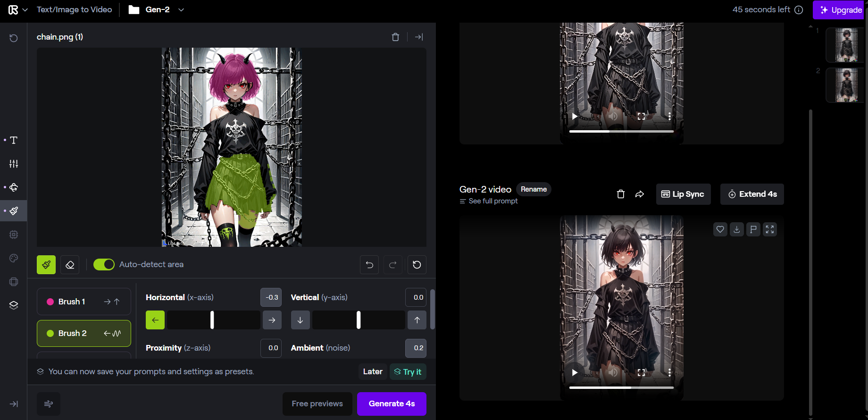Viewport: 868px width, 420px height.
Task: Click the undo arrow for brush strokes
Action: point(369,265)
